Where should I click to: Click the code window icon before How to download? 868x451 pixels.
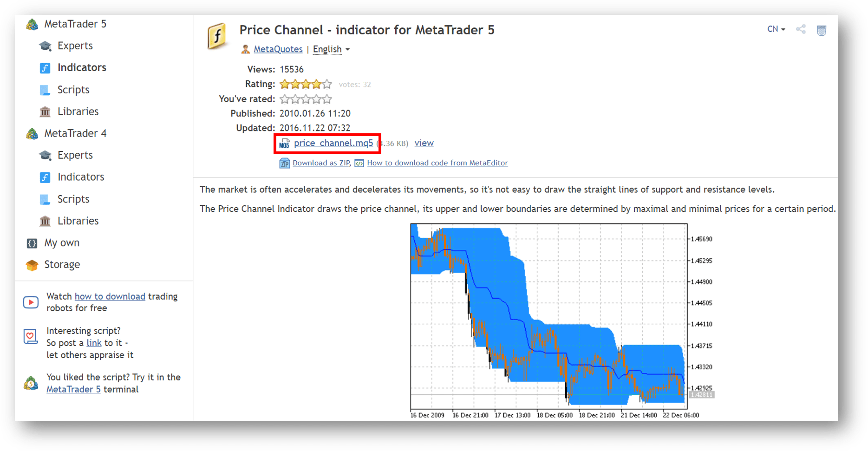point(359,163)
